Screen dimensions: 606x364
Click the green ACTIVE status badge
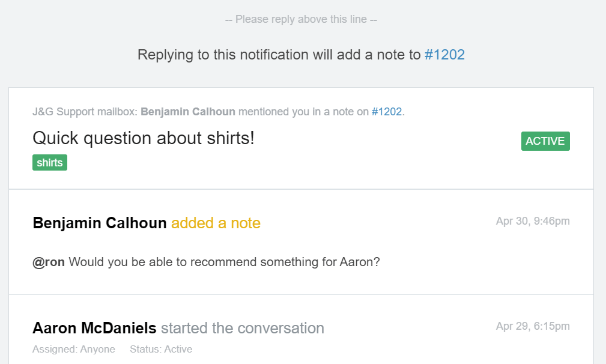pos(545,141)
